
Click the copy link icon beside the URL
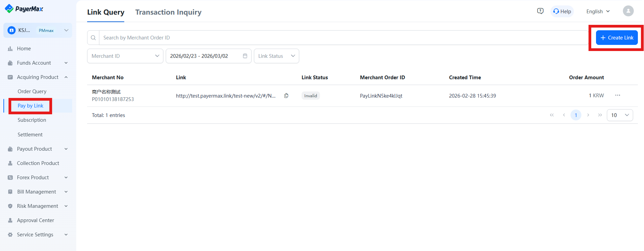click(x=286, y=96)
